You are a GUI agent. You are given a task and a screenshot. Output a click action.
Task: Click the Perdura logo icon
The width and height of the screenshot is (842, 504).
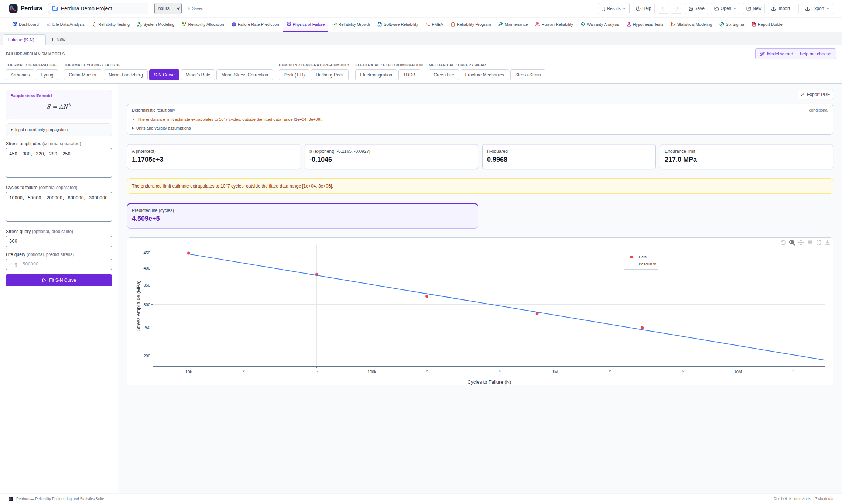pos(13,8)
